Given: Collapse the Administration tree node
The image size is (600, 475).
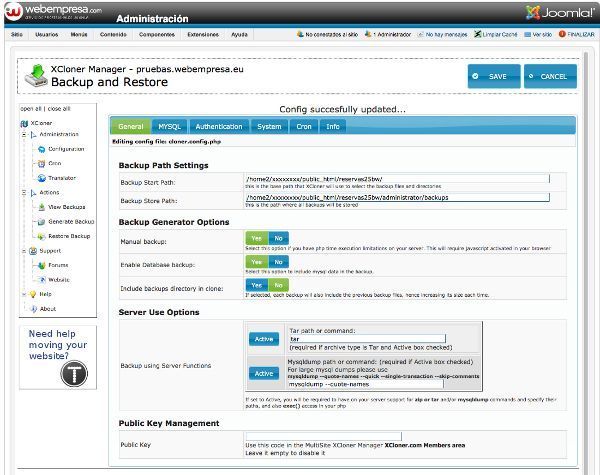Looking at the screenshot, I should click(x=24, y=135).
